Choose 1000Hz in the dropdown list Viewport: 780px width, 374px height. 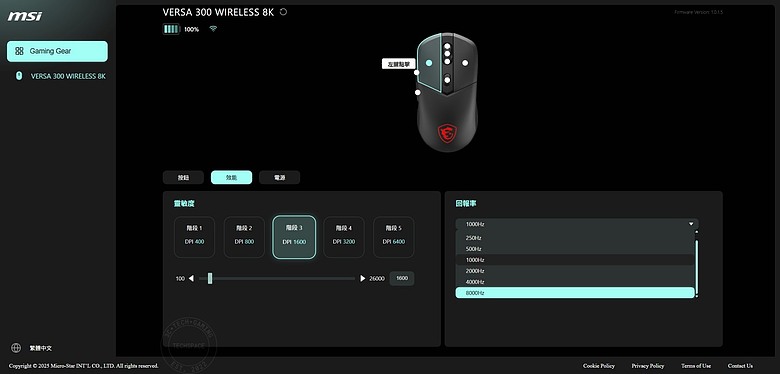pos(575,260)
